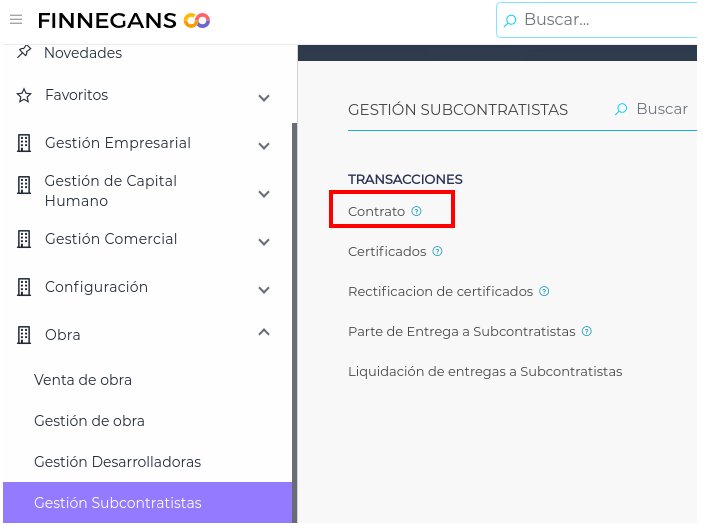This screenshot has height=529, width=718.
Task: Click help icon beside Parte de Entrega
Action: point(587,331)
